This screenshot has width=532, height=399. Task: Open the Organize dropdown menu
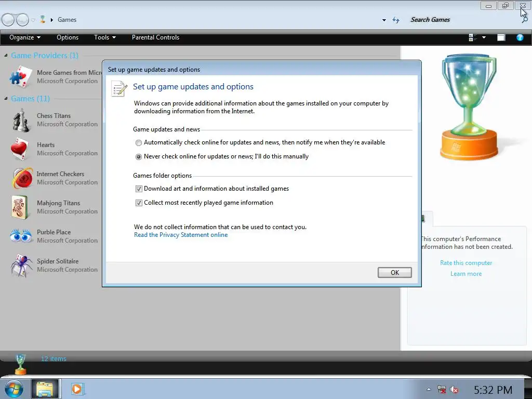[x=25, y=37]
